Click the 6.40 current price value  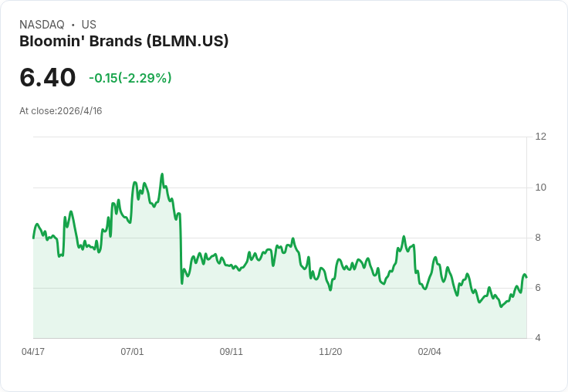[x=47, y=77]
